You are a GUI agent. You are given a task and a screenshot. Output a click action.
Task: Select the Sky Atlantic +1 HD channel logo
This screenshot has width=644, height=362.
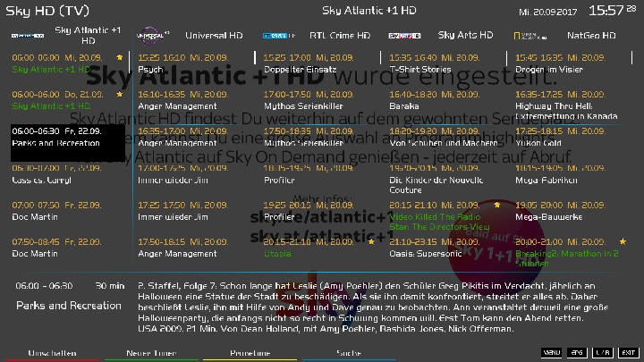[x=28, y=36]
